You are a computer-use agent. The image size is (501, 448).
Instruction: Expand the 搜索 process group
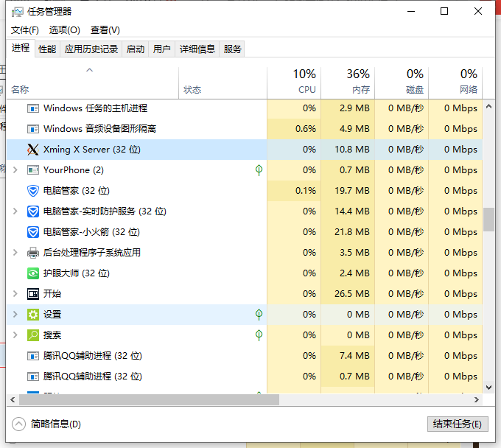(x=15, y=335)
